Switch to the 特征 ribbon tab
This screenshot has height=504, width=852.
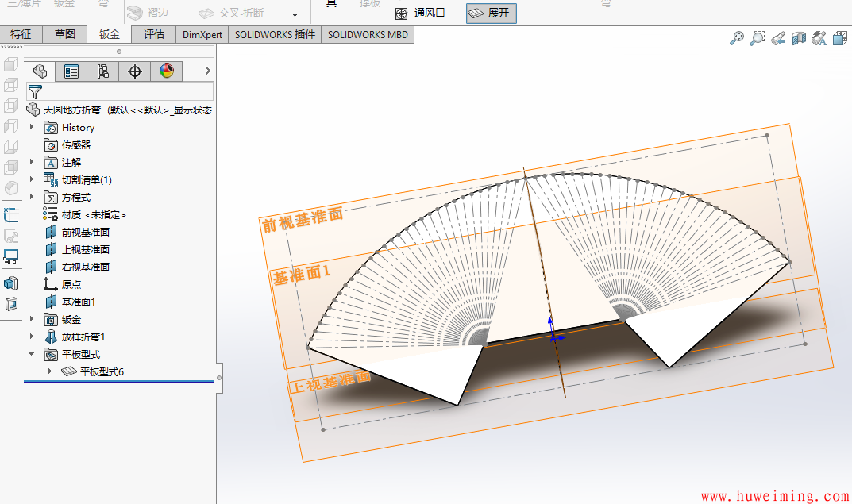pos(21,34)
